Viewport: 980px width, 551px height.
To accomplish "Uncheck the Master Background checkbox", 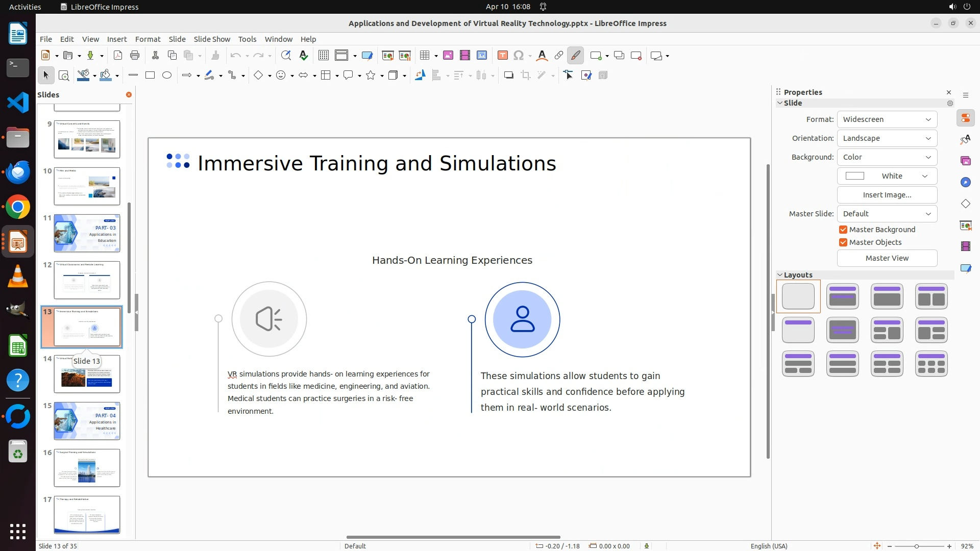I will [x=843, y=230].
